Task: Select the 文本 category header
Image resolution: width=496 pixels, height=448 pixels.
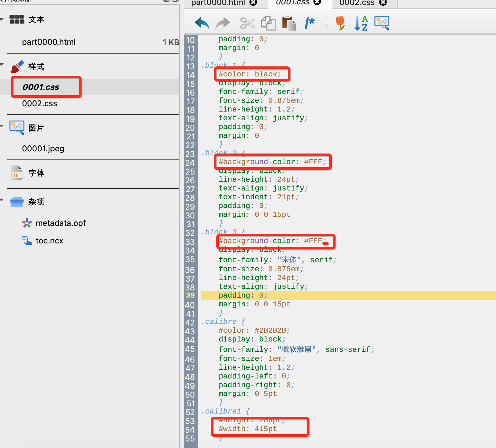Action: [x=36, y=19]
